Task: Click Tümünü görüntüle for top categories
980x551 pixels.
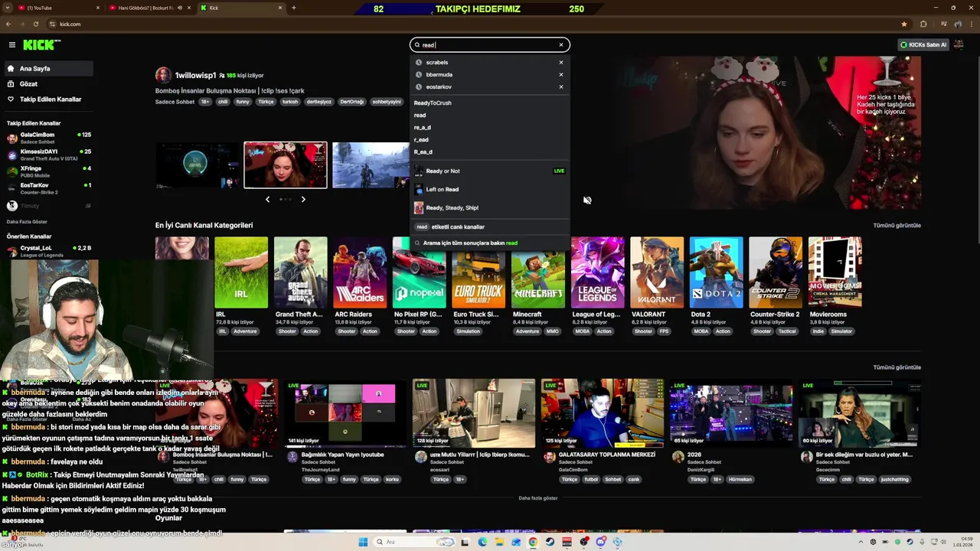Action: [x=897, y=225]
